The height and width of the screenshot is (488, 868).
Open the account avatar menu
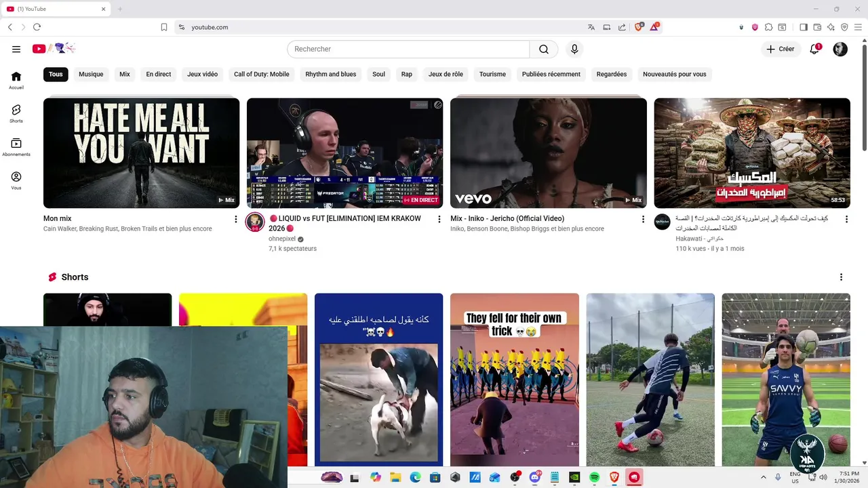840,49
